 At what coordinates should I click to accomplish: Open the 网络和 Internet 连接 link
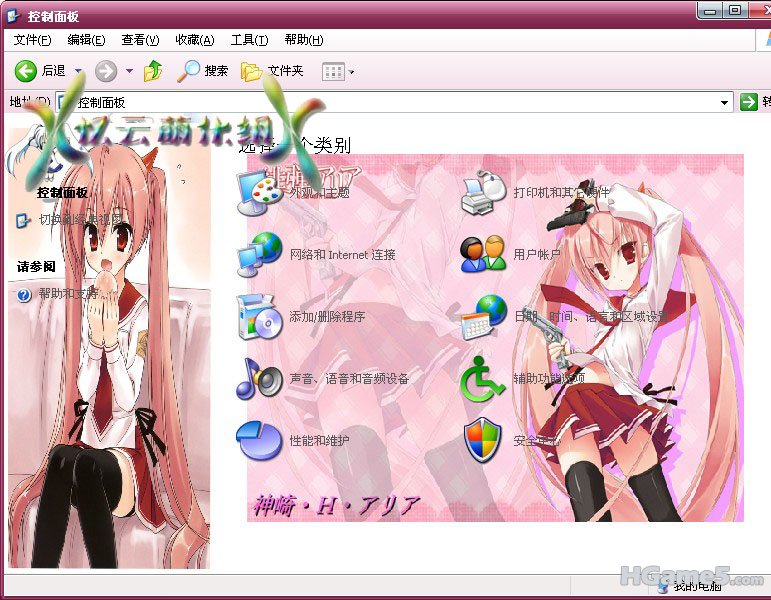pos(342,255)
